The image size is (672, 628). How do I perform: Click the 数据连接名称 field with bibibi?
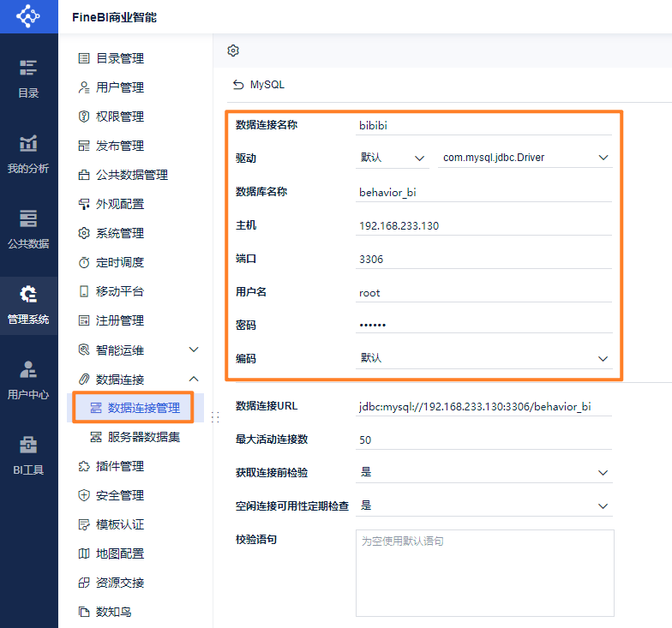[x=483, y=125]
